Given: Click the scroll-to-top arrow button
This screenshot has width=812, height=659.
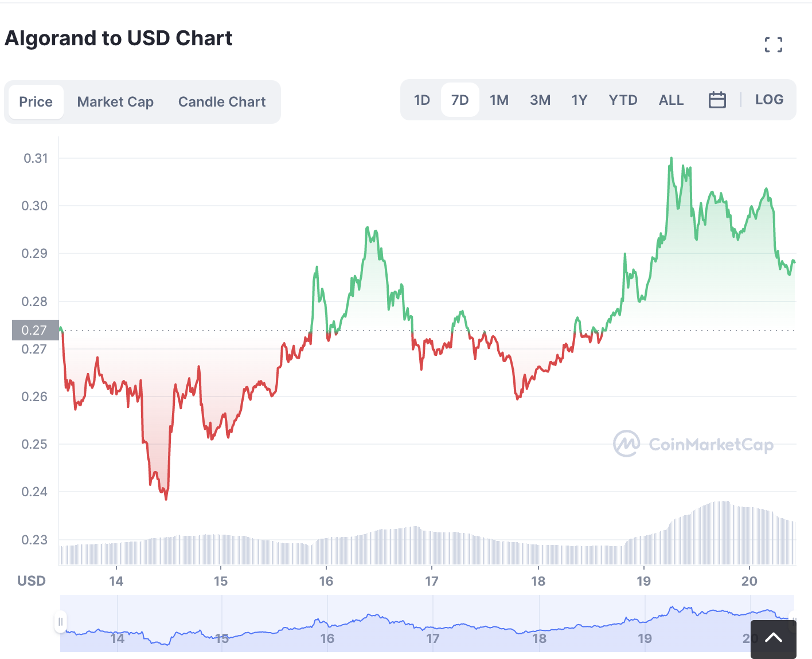Looking at the screenshot, I should click(x=773, y=639).
